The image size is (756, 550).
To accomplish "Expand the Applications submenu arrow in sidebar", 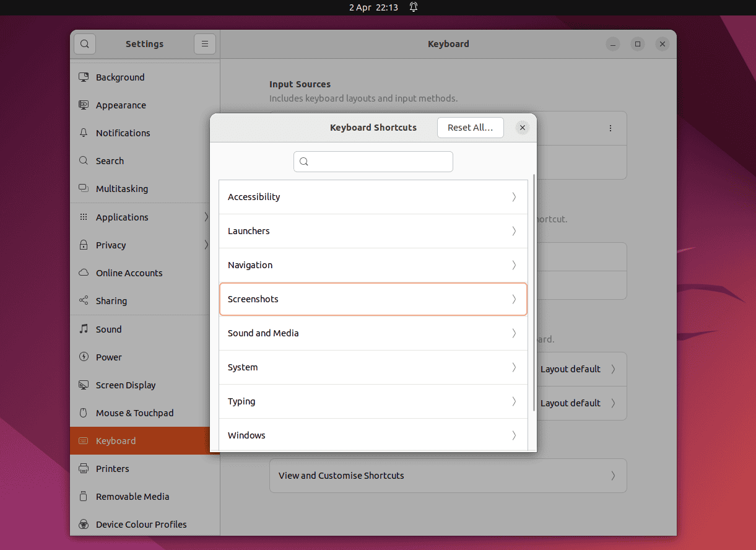I will (x=206, y=217).
